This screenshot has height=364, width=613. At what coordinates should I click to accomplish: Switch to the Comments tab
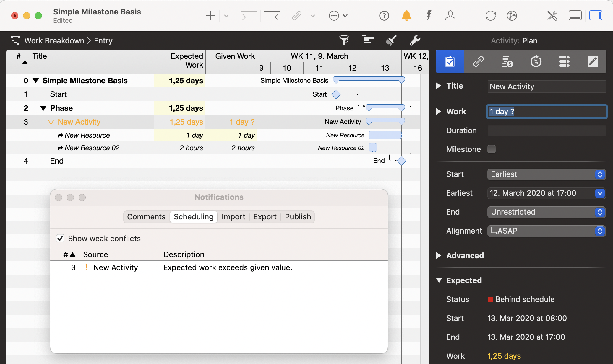tap(146, 217)
